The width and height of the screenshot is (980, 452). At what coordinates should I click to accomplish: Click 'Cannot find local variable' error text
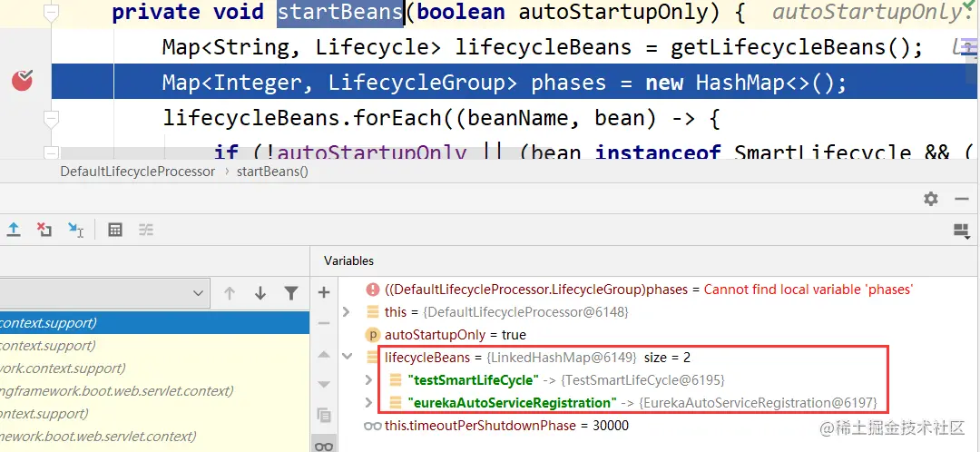coord(808,290)
